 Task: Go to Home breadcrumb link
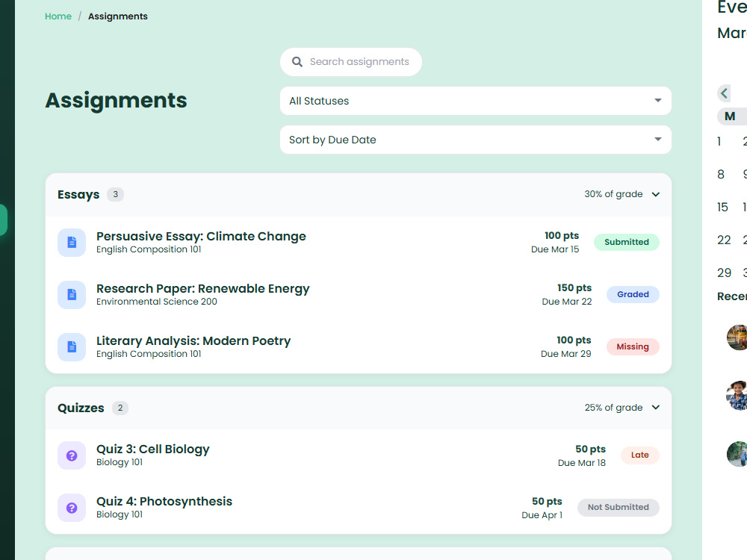click(x=58, y=16)
